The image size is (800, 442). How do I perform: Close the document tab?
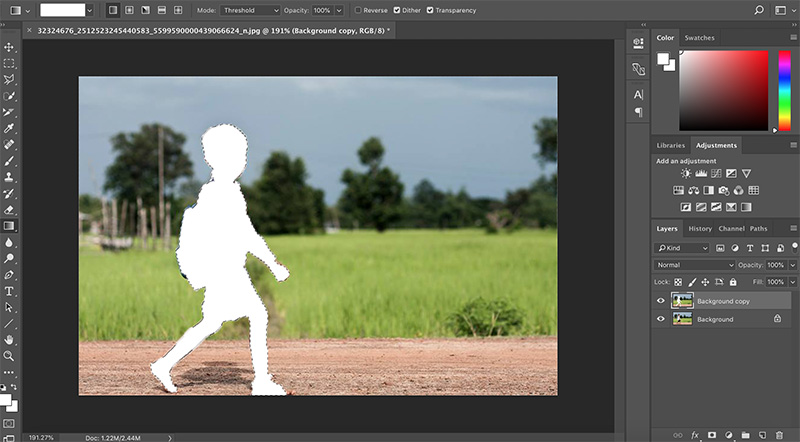click(x=29, y=31)
